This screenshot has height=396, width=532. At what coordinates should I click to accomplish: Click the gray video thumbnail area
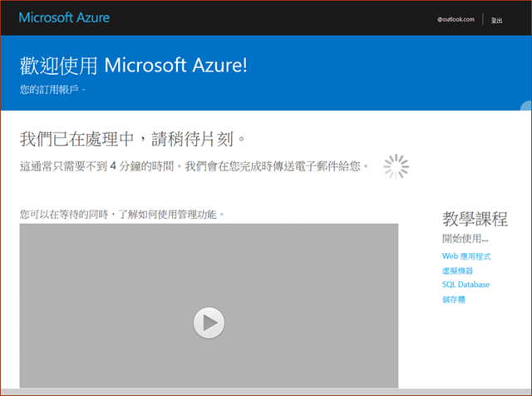[209, 305]
